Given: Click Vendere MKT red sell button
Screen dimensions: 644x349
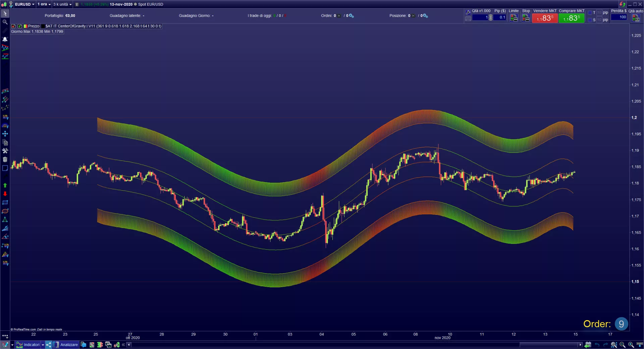Looking at the screenshot, I should click(x=545, y=18).
